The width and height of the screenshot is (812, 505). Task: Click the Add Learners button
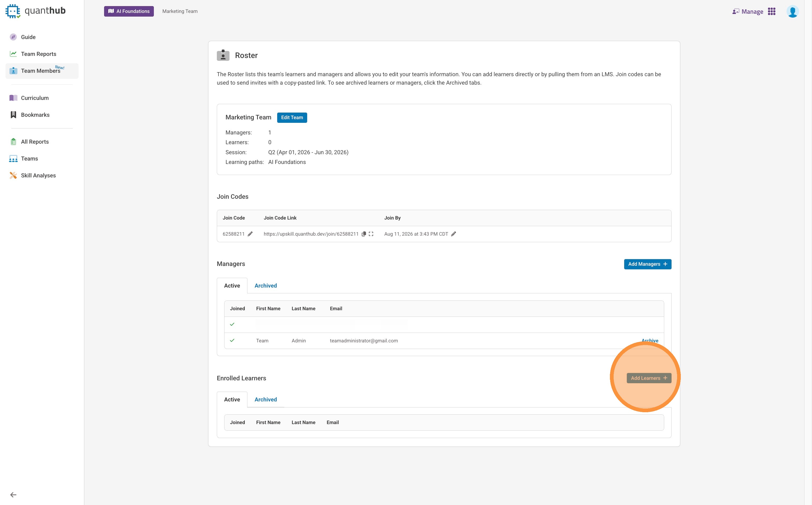tap(649, 378)
